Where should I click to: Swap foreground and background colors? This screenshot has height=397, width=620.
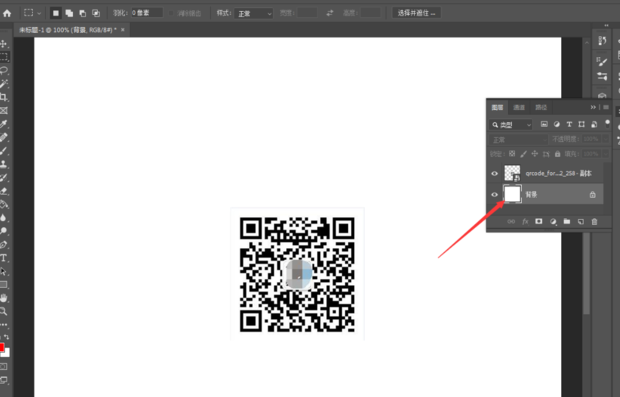click(6, 337)
